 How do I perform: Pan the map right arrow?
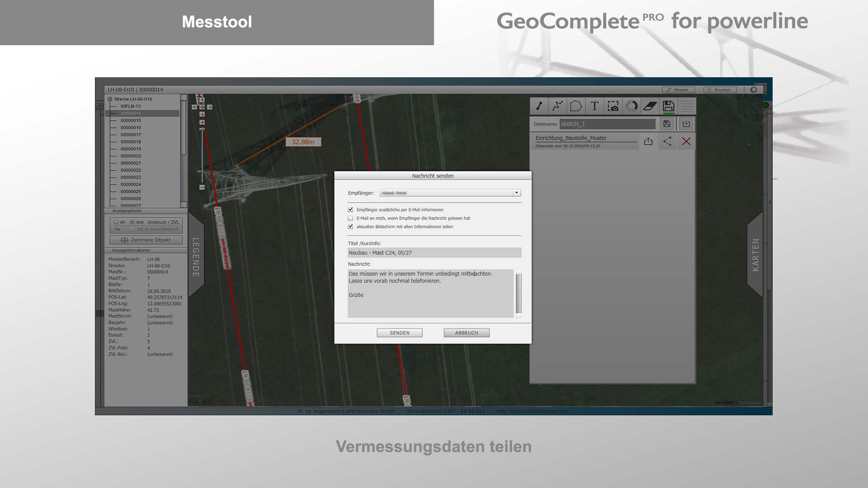(210, 107)
